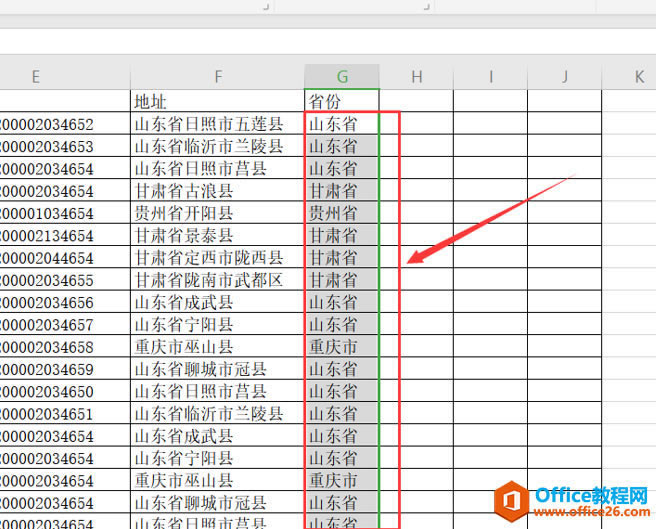Select 山东省 cell in row ending 2034656
This screenshot has height=529, width=657.
[x=342, y=302]
